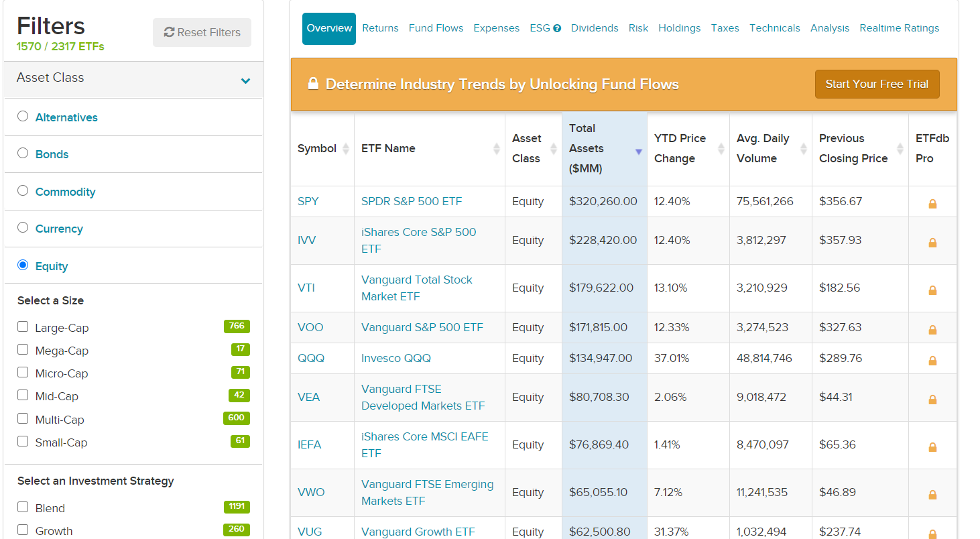Enable the Blend investment strategy checkbox
Image resolution: width=980 pixels, height=539 pixels.
pyautogui.click(x=23, y=507)
